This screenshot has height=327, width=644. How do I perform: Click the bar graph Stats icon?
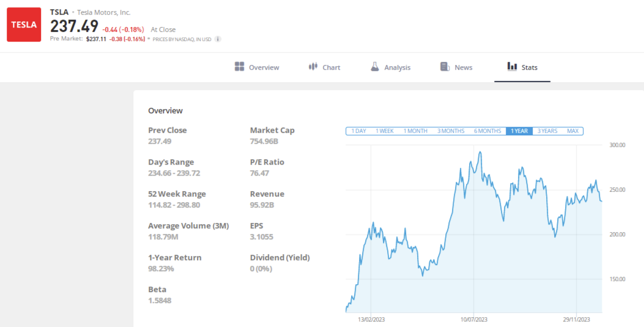click(x=512, y=66)
